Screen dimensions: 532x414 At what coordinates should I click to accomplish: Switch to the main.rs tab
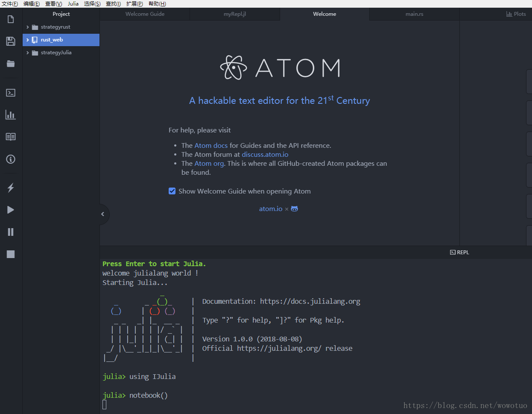click(x=414, y=14)
